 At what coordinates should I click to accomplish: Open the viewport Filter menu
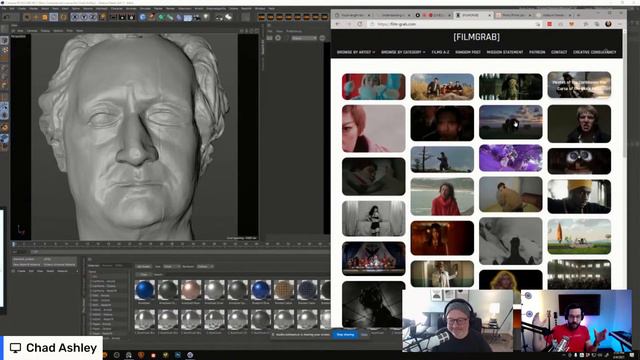click(70, 31)
